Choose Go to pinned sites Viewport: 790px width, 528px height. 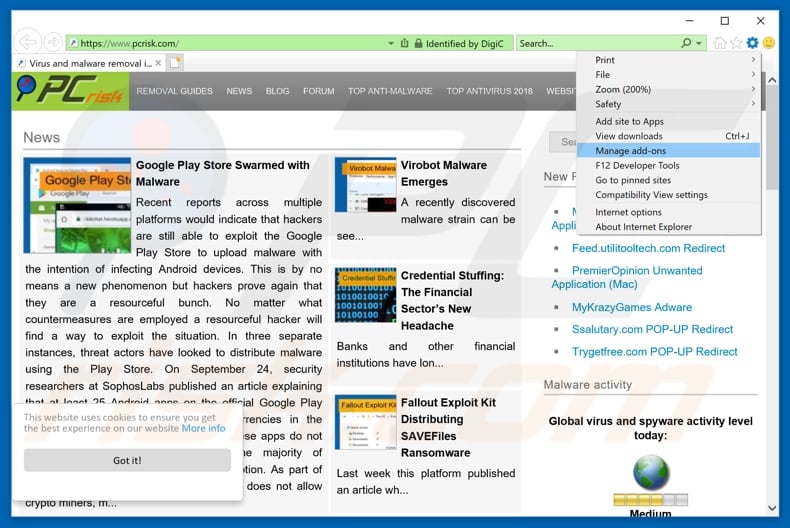pyautogui.click(x=668, y=180)
